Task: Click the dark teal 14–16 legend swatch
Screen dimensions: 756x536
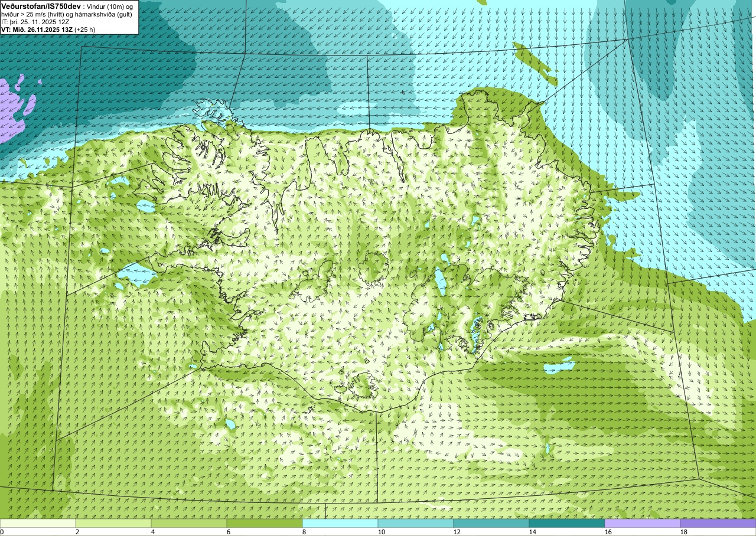Action: pos(567,523)
